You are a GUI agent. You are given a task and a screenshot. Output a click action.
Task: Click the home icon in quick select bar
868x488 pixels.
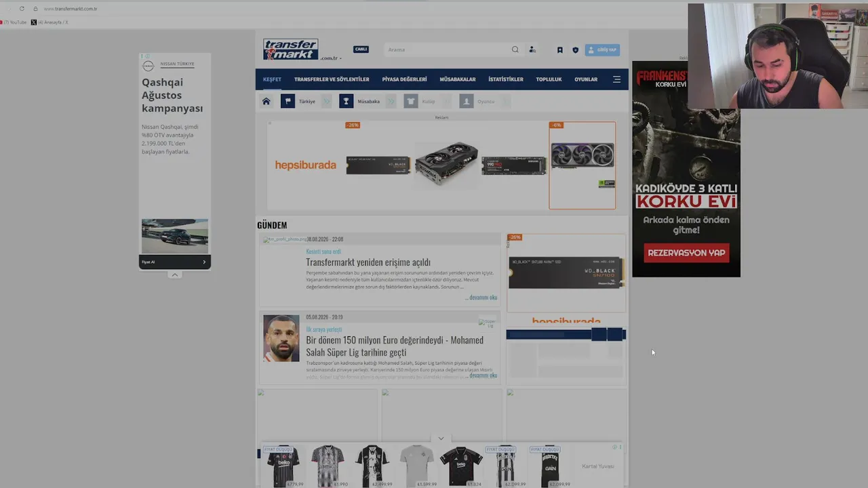pyautogui.click(x=267, y=102)
